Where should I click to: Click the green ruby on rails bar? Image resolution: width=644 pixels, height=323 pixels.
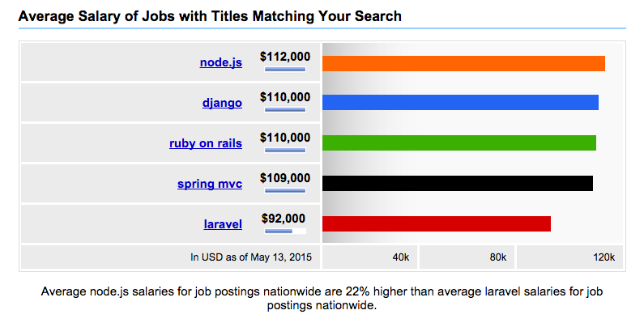coord(459,142)
